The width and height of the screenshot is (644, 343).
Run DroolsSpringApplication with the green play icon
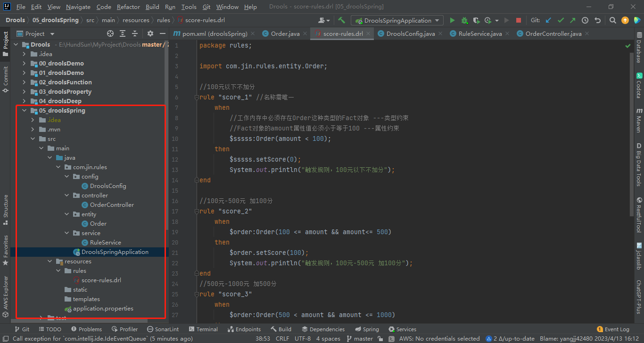click(x=453, y=20)
